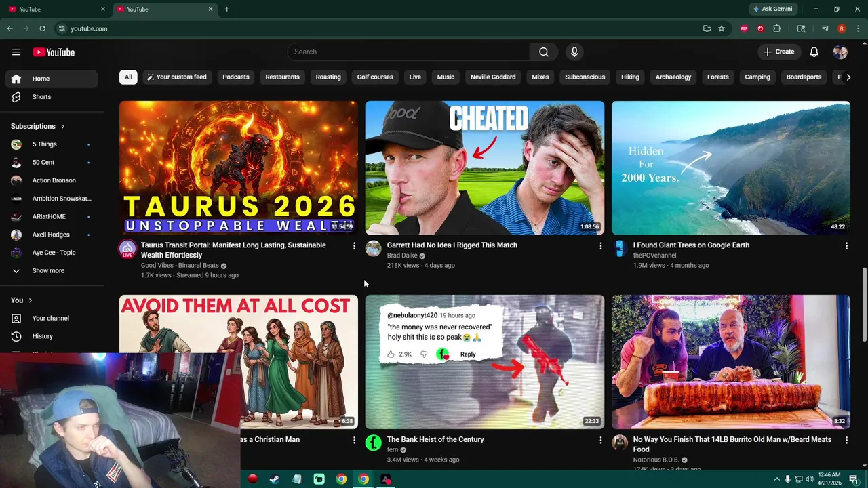The height and width of the screenshot is (488, 868).
Task: Open the Brad Dalke channel name link
Action: [x=402, y=256]
